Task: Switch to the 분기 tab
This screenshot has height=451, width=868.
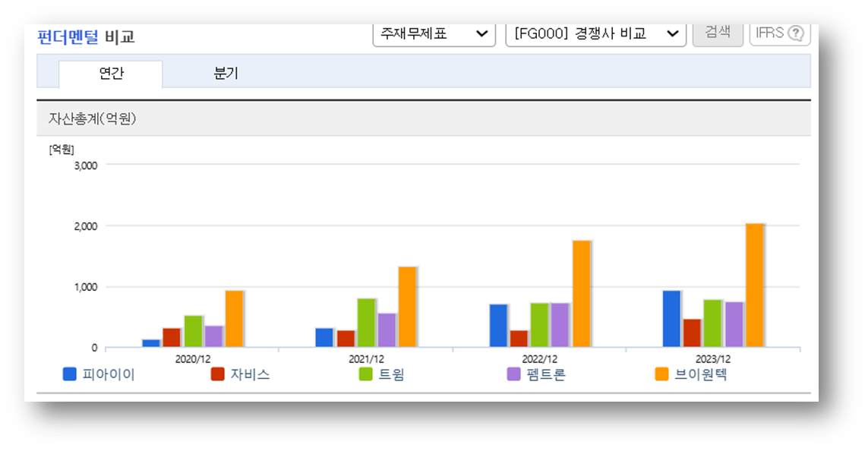Action: 226,74
